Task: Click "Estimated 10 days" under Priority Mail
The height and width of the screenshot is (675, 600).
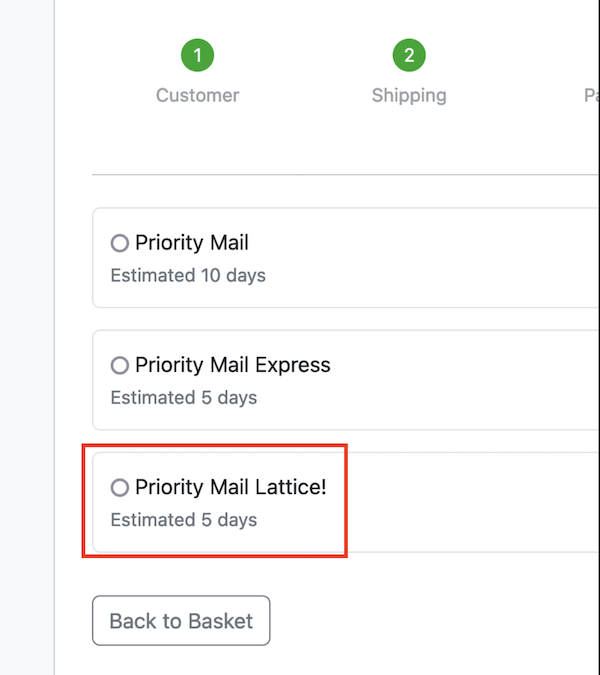Action: pyautogui.click(x=188, y=276)
